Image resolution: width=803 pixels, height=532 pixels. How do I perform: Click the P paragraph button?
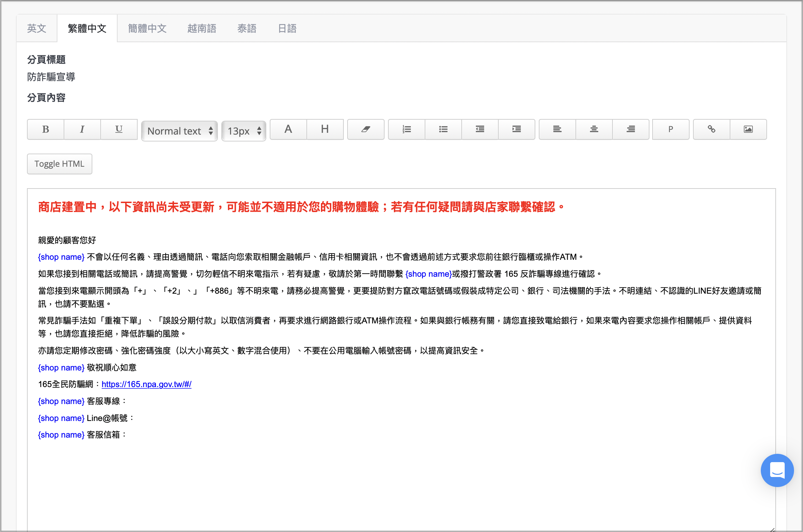click(x=671, y=129)
